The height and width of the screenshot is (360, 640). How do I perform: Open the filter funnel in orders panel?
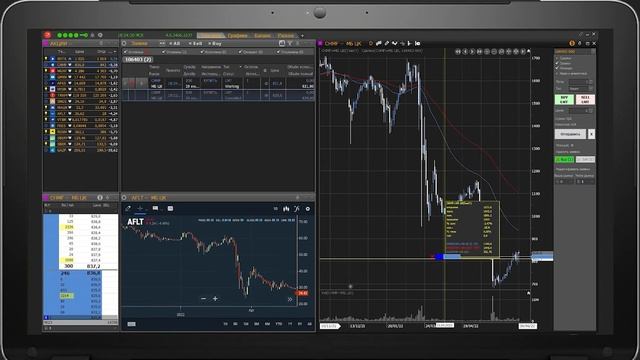point(290,43)
